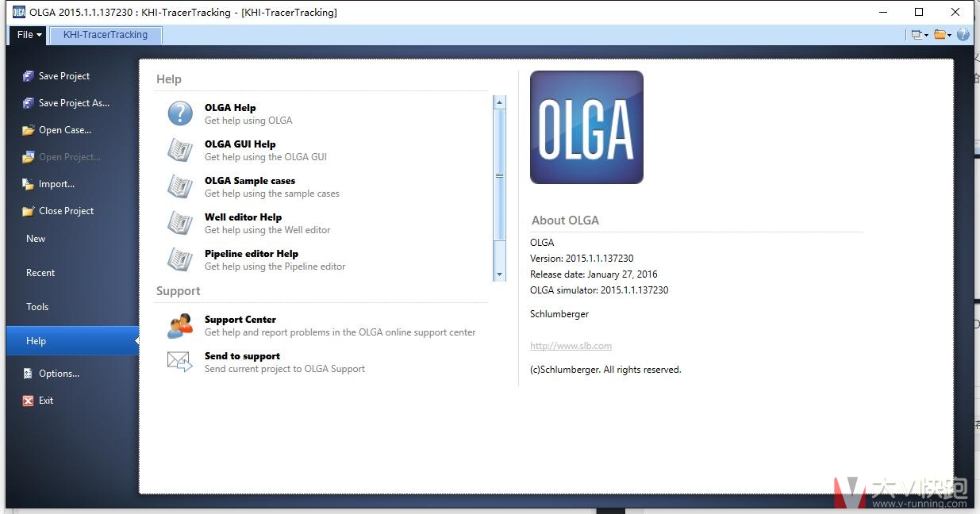Click the red Exit icon
This screenshot has width=980, height=514.
[x=29, y=401]
